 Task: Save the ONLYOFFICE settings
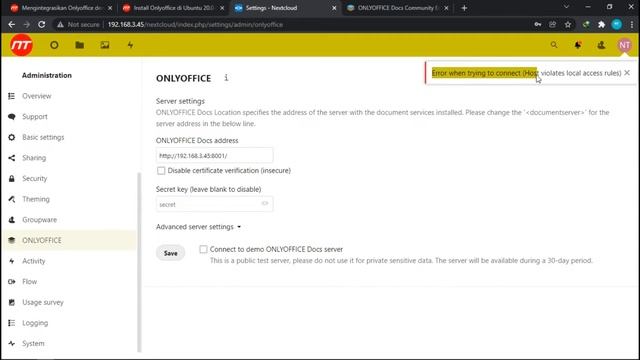point(171,253)
